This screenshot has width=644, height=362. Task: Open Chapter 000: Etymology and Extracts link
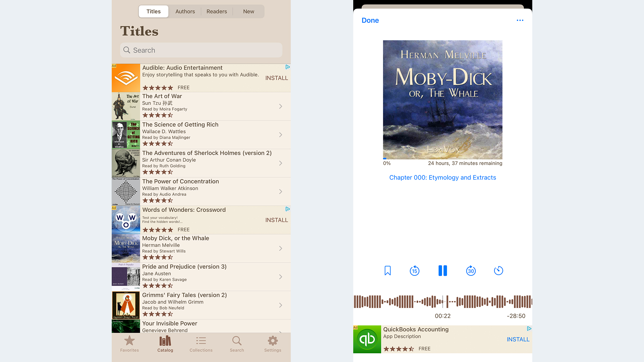[x=442, y=178]
